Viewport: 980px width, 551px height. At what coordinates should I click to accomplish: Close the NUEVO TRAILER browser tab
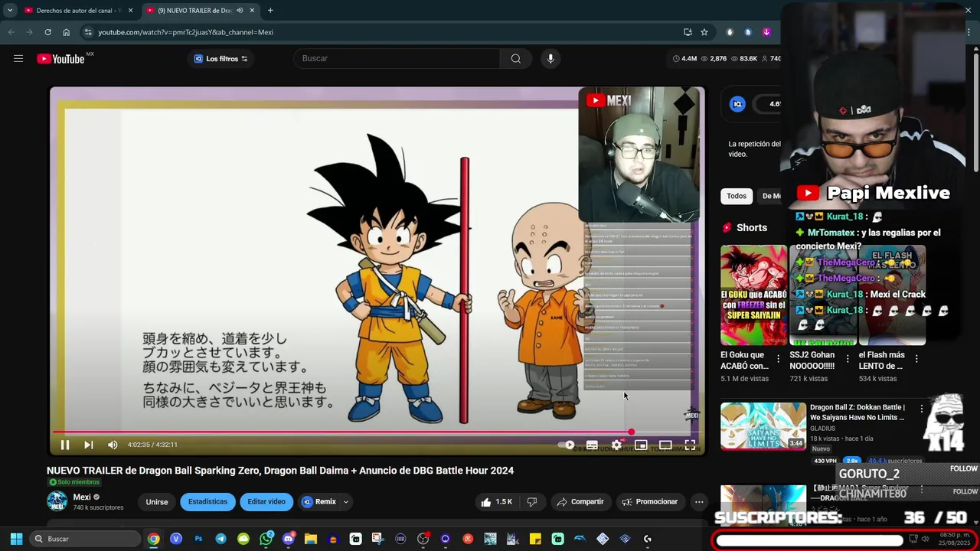tap(252, 11)
